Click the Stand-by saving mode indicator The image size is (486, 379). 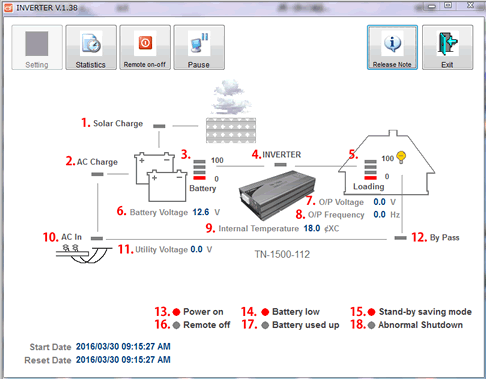(x=371, y=312)
